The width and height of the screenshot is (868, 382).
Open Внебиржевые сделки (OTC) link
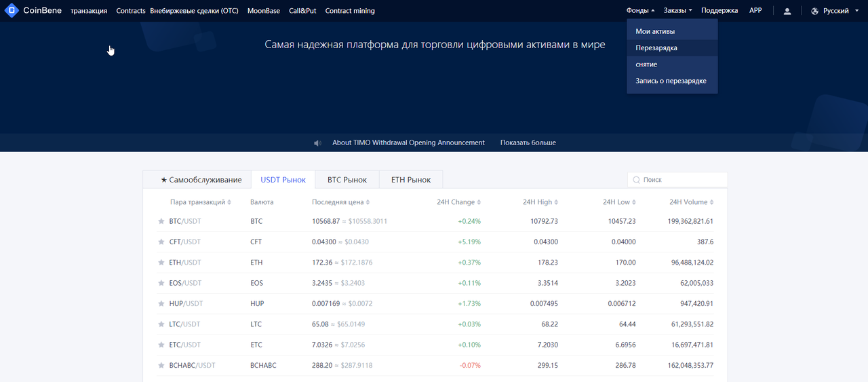194,11
